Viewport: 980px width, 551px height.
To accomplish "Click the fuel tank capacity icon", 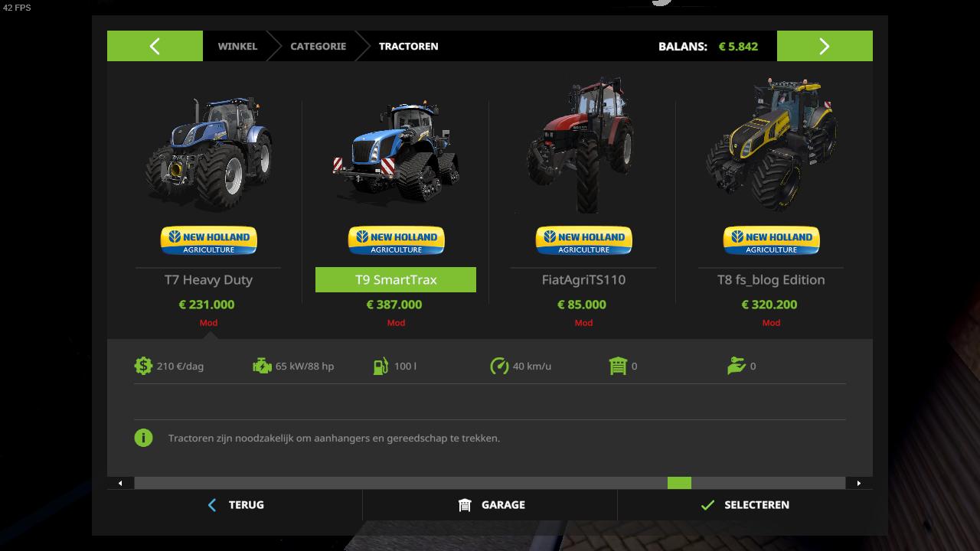I will 381,366.
